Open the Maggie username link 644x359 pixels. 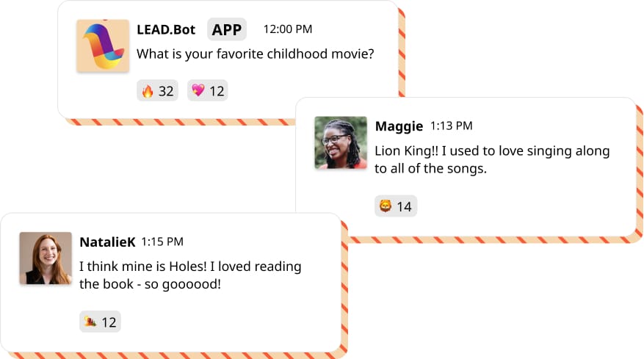(399, 126)
